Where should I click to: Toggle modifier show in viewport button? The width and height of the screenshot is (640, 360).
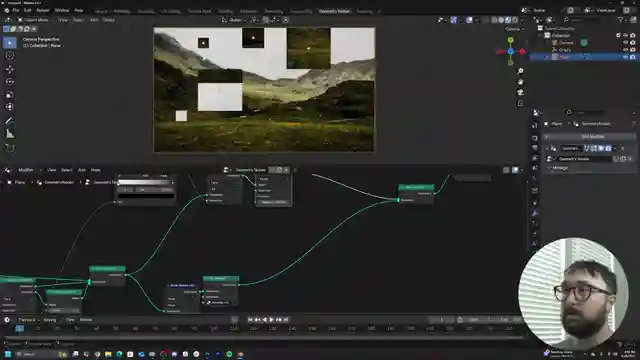pyautogui.click(x=601, y=148)
